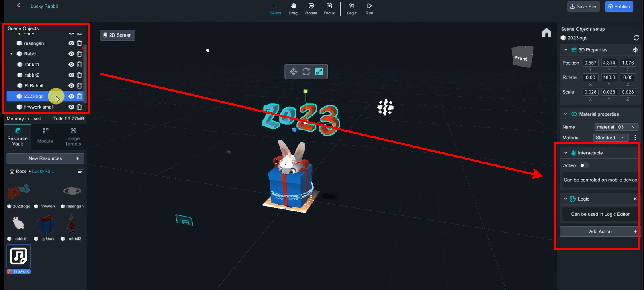Click the Add Action button
The width and height of the screenshot is (644, 290).
click(x=600, y=231)
